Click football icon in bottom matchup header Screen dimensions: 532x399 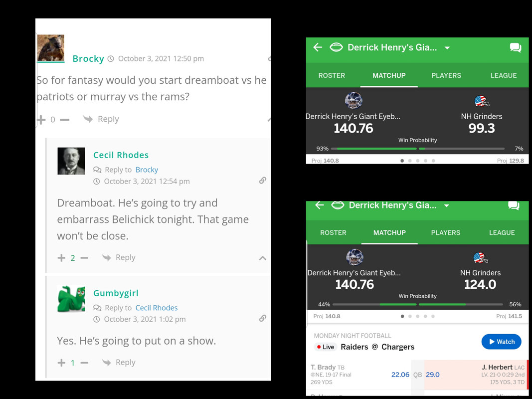pos(338,205)
